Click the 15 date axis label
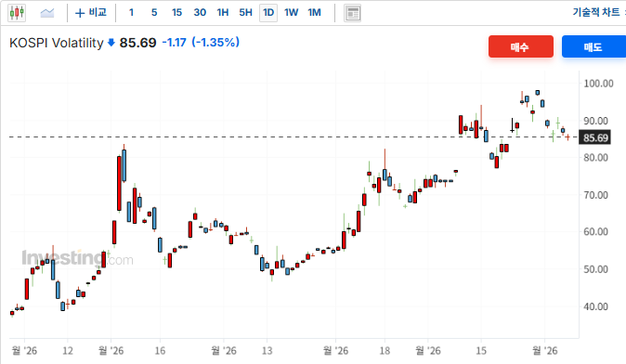The width and height of the screenshot is (626, 364). [x=481, y=351]
